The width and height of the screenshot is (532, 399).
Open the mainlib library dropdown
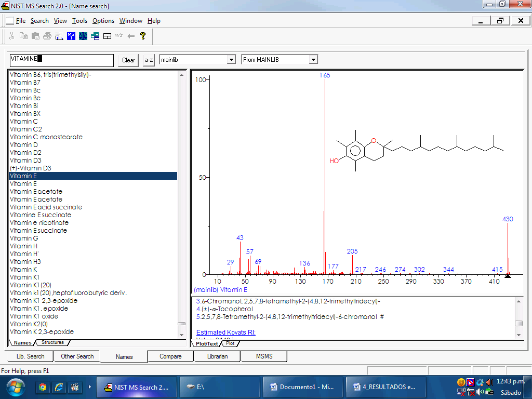(x=231, y=60)
